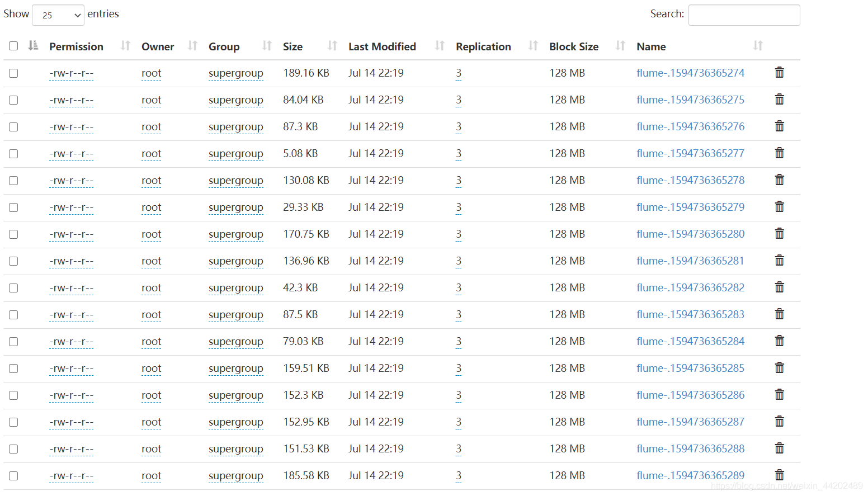This screenshot has width=868, height=496.
Task: Click supergroup on flume-.1594736365284 row
Action: pos(235,342)
